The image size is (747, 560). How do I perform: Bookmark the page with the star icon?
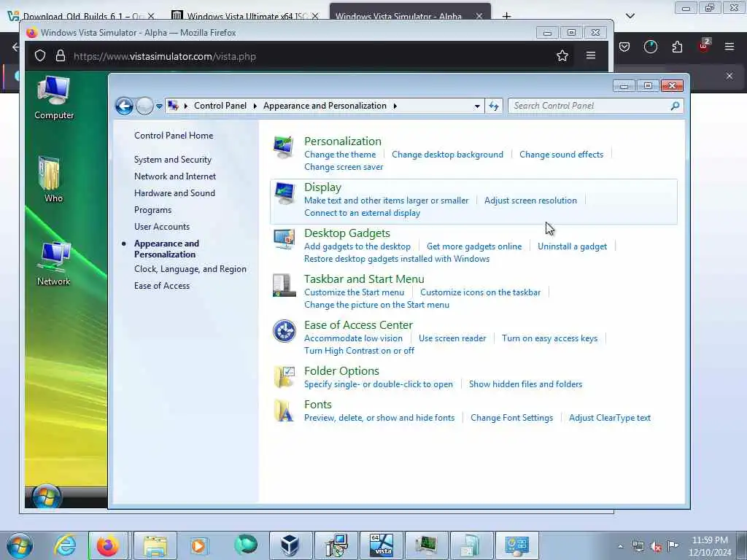click(562, 55)
